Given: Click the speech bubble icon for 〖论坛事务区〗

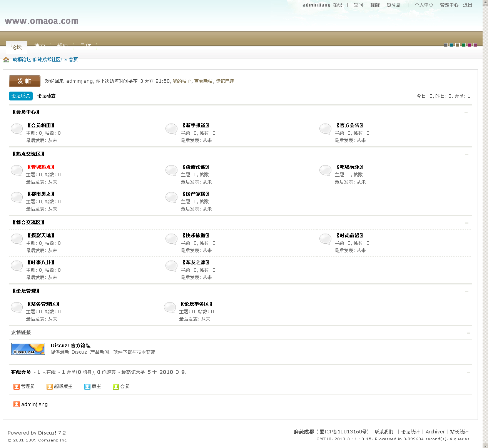Looking at the screenshot, I should tap(170, 308).
